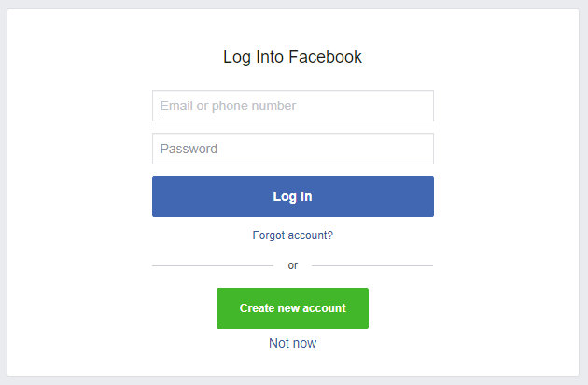Click the divider line left of "or"
Viewport: 588px width, 385px height.
pyautogui.click(x=213, y=265)
